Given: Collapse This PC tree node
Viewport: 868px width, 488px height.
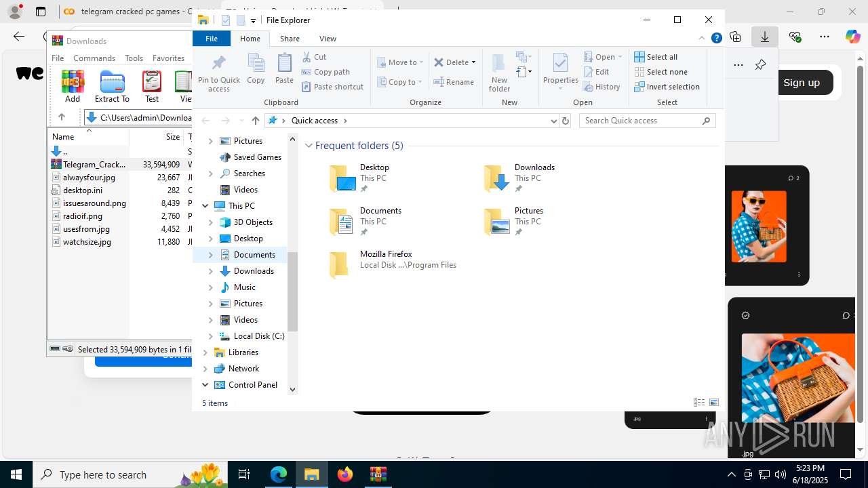Looking at the screenshot, I should click(205, 206).
